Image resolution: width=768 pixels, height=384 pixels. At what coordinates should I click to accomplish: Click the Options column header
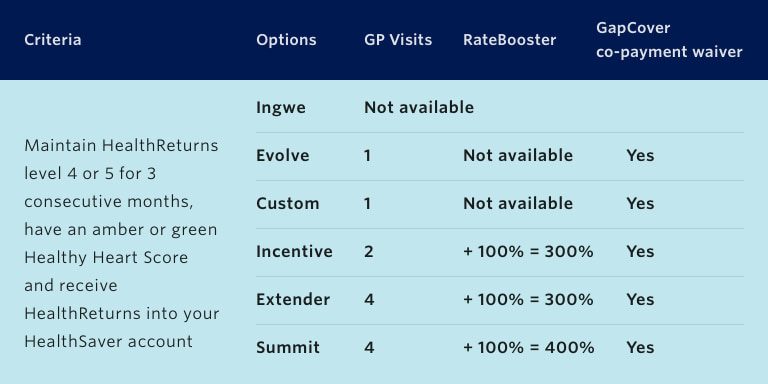tap(286, 40)
